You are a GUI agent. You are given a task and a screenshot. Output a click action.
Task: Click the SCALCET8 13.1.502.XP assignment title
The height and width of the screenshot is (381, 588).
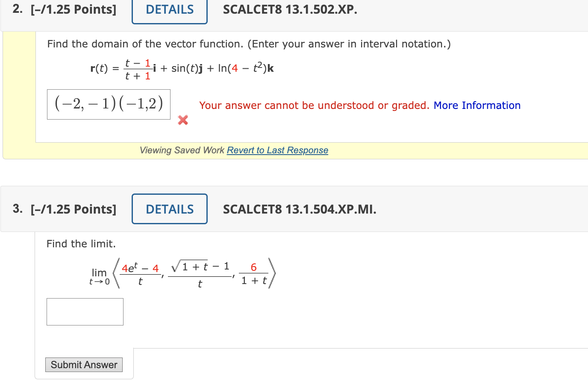pyautogui.click(x=290, y=9)
